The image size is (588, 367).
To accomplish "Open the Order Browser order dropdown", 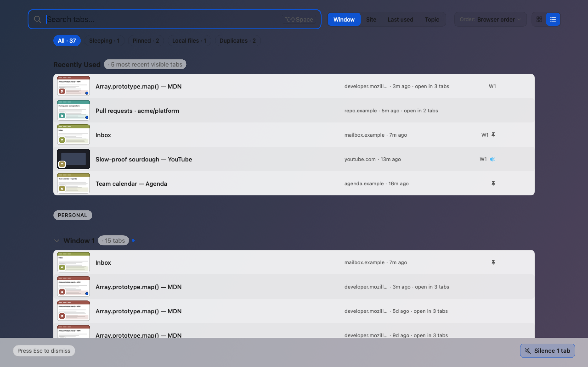I will tap(490, 19).
